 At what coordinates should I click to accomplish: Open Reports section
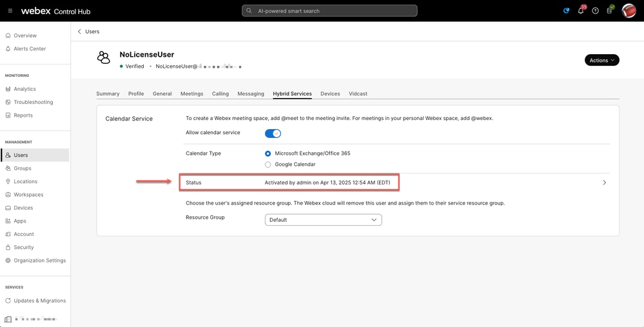23,115
